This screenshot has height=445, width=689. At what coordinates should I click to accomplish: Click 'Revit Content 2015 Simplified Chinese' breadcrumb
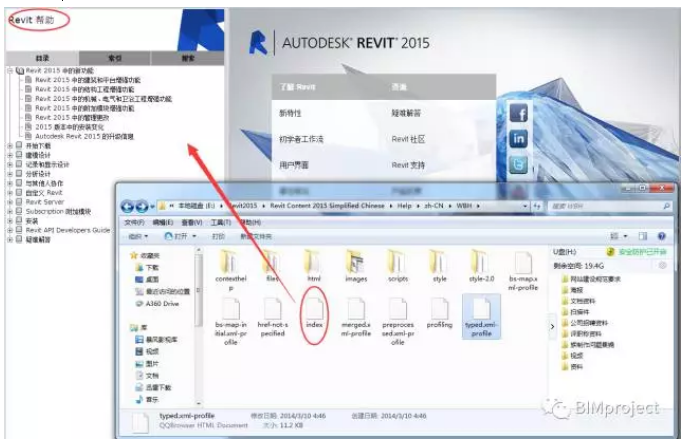pyautogui.click(x=327, y=206)
